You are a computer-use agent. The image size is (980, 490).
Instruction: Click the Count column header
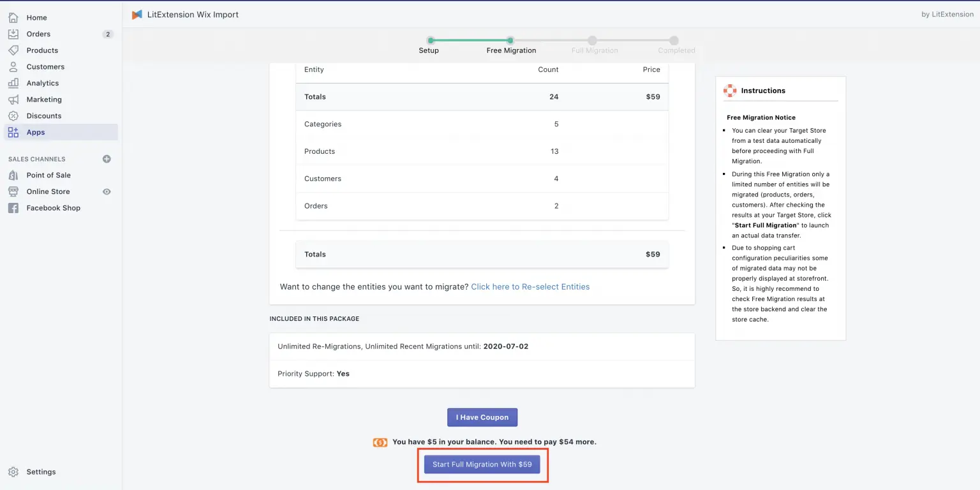(x=548, y=70)
